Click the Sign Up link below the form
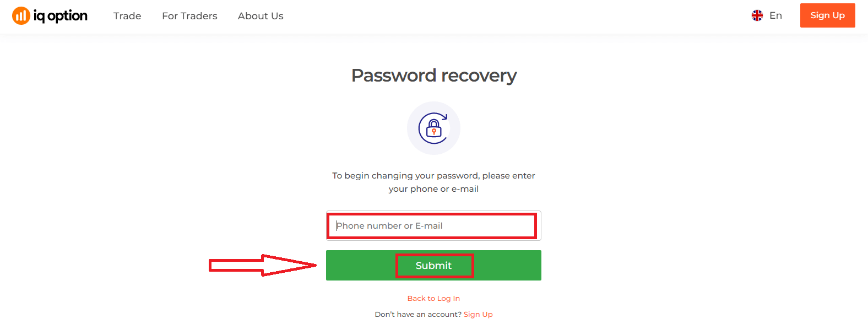The image size is (868, 329). (478, 314)
